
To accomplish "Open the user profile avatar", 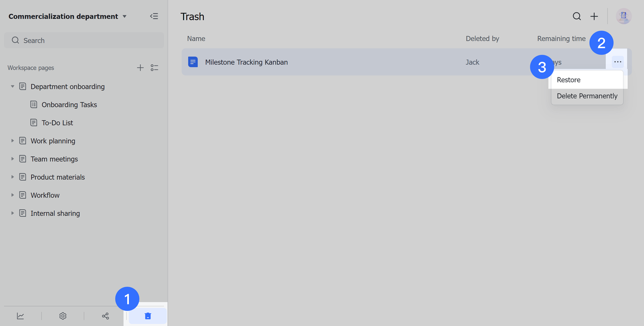I will (624, 16).
